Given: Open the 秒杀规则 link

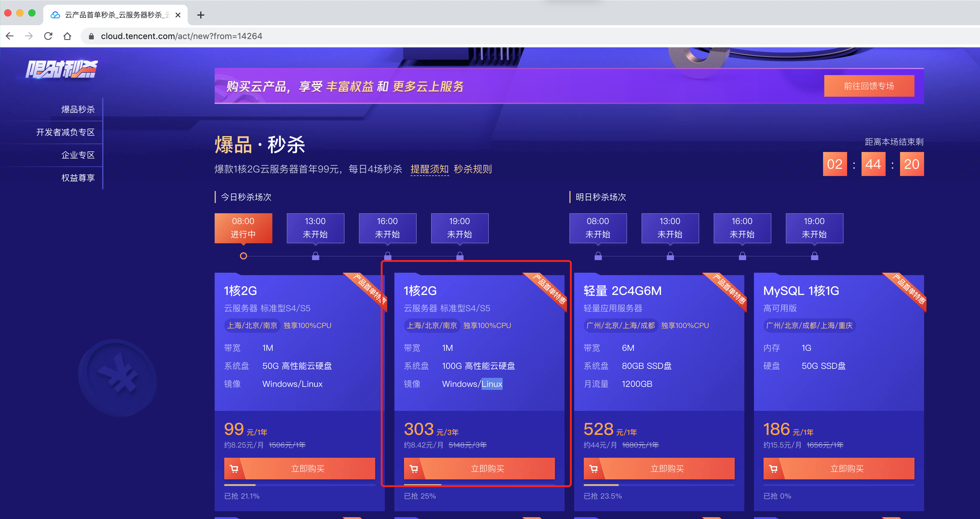Looking at the screenshot, I should [x=473, y=169].
